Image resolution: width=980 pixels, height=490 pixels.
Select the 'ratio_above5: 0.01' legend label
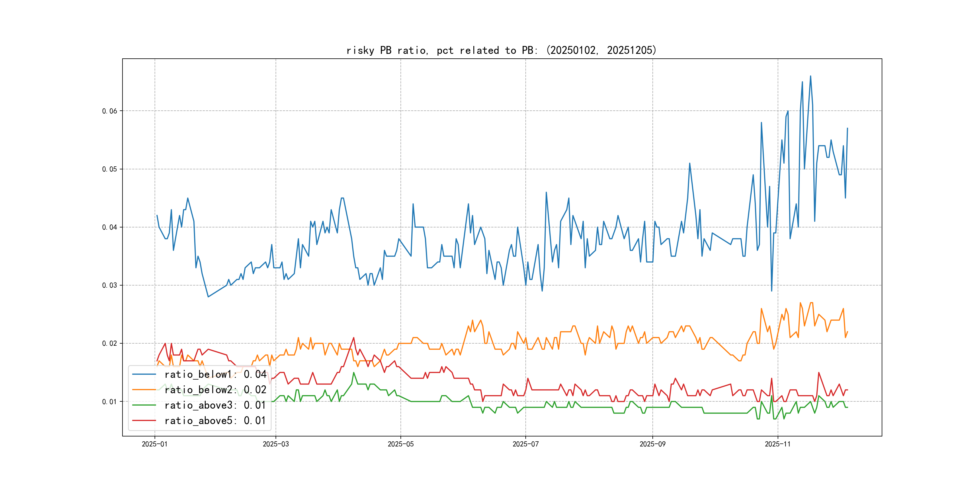[x=215, y=420]
